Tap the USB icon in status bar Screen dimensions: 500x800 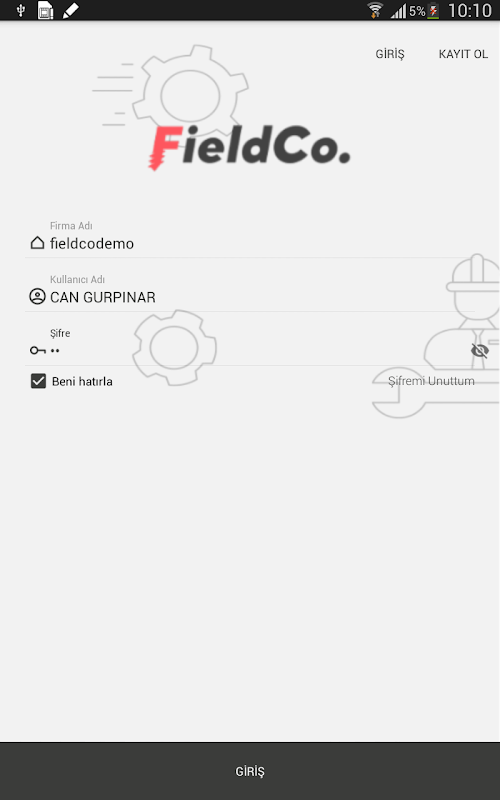[x=20, y=10]
